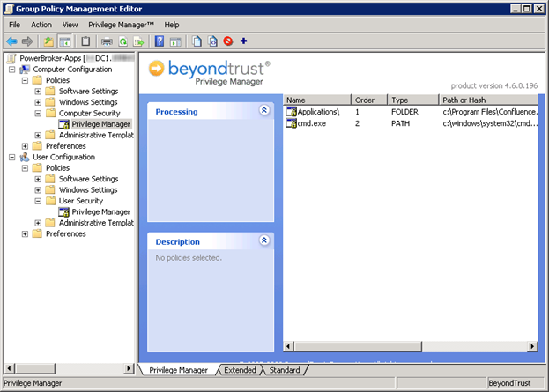Click the PowerBroker-Apps scroll icon at tree root
Viewport: 549px width, 392px height.
pyautogui.click(x=11, y=58)
